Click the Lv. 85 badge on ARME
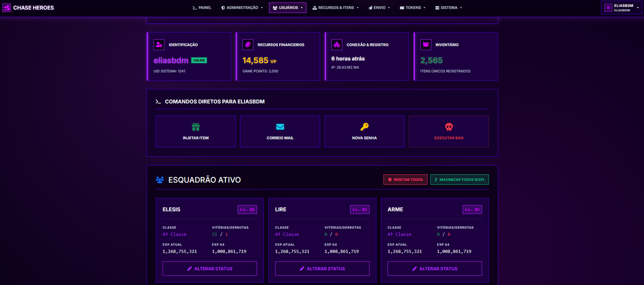 [x=472, y=209]
